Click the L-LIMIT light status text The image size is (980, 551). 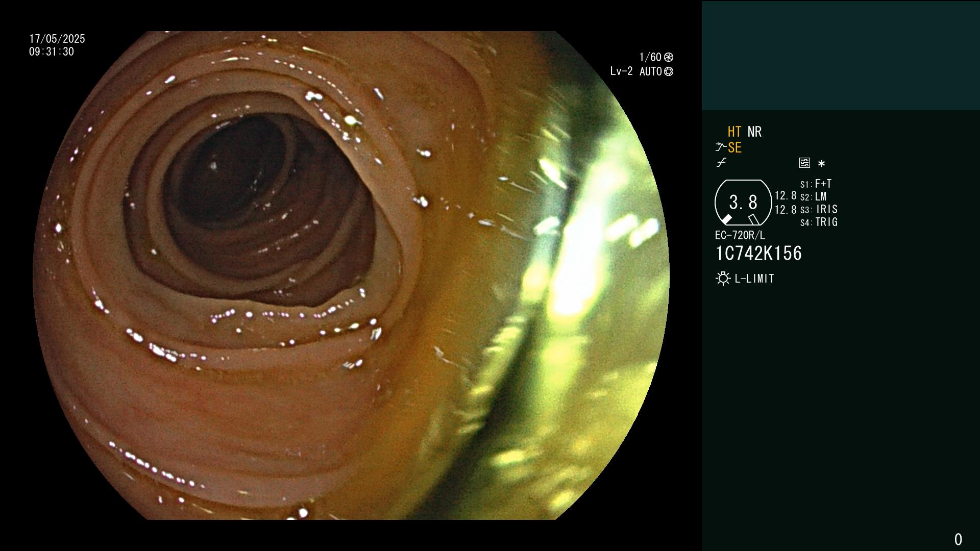click(754, 279)
